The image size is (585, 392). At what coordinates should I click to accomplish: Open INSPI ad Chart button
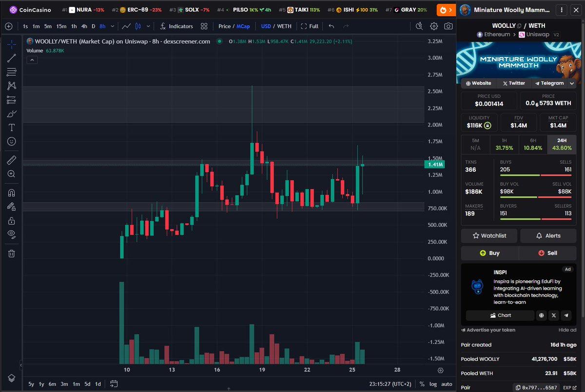click(500, 315)
